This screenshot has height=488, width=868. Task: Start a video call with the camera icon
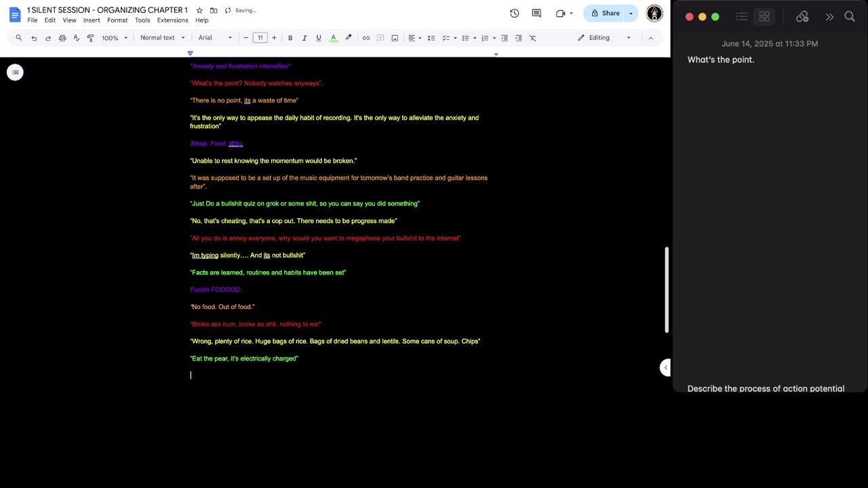(x=560, y=14)
